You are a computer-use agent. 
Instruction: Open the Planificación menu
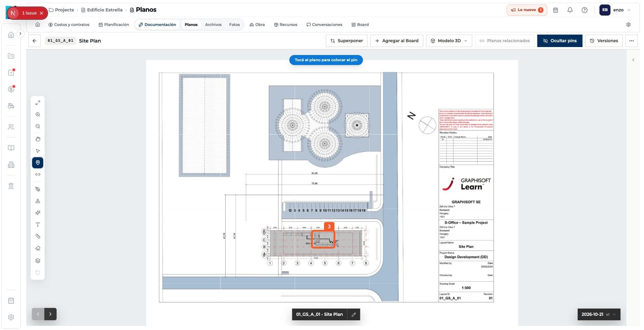click(x=114, y=25)
